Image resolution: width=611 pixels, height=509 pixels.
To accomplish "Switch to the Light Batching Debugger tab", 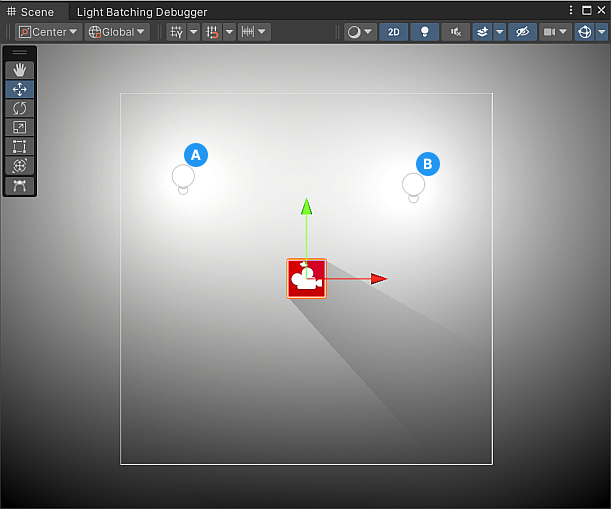I will pyautogui.click(x=142, y=12).
